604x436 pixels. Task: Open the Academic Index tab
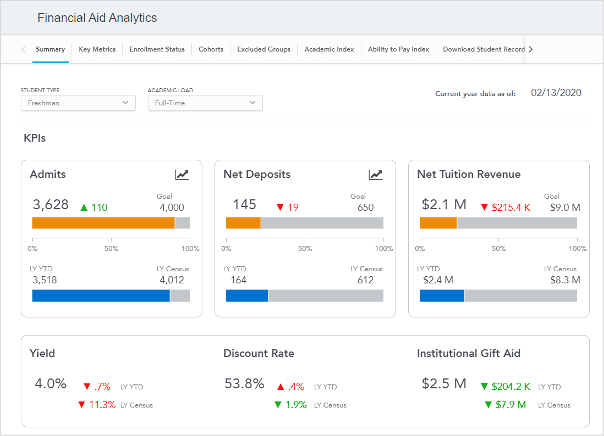tap(329, 49)
